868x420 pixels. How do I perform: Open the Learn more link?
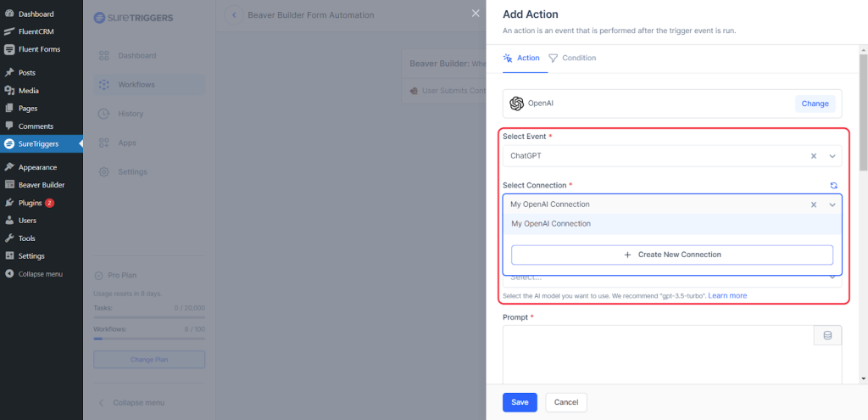click(727, 295)
